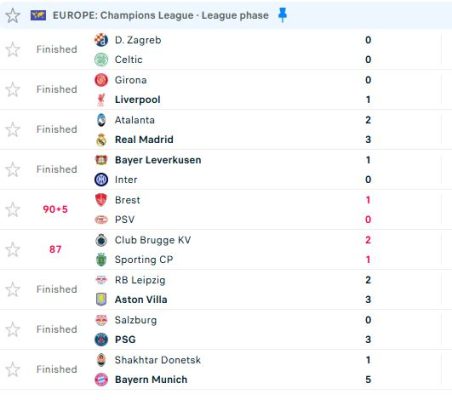Click the PSG club logo
Viewport: 452px width, 400px height.
101,340
